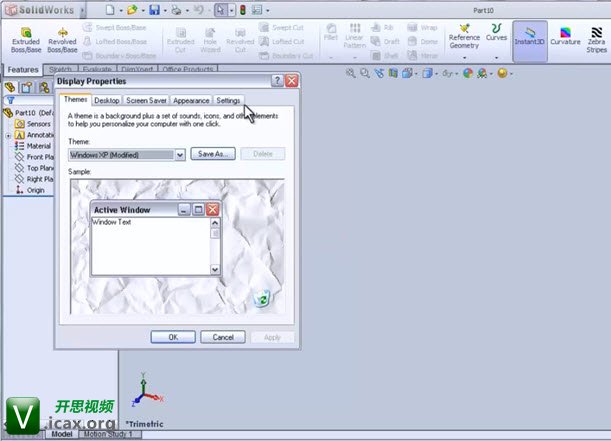Select Material in feature tree

coord(33,146)
